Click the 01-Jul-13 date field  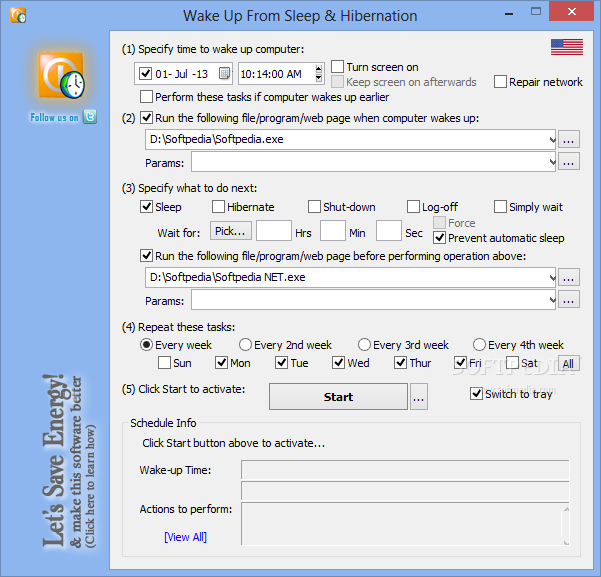(x=183, y=74)
